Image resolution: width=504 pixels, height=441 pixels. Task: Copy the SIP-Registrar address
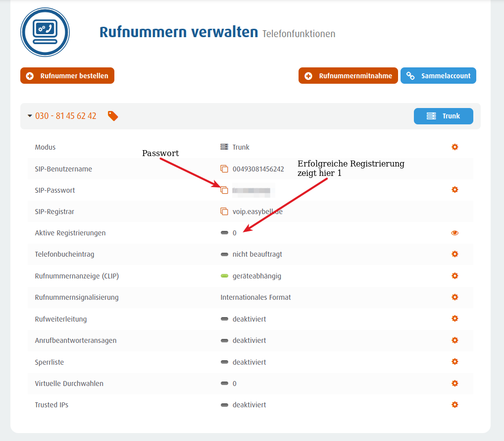point(224,212)
